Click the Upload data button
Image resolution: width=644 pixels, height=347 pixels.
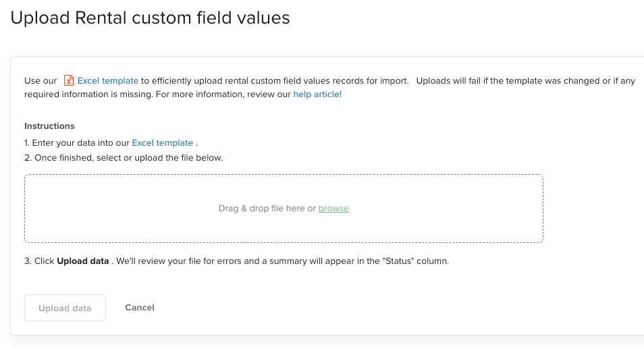pyautogui.click(x=65, y=308)
